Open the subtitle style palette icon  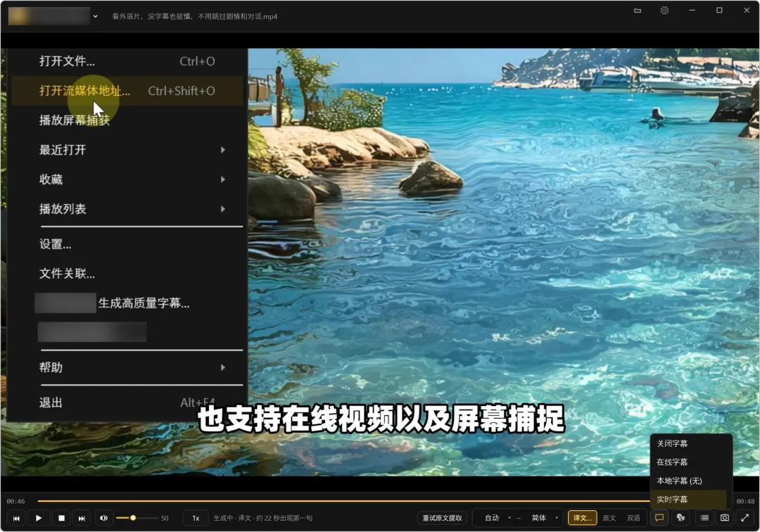[x=680, y=518]
